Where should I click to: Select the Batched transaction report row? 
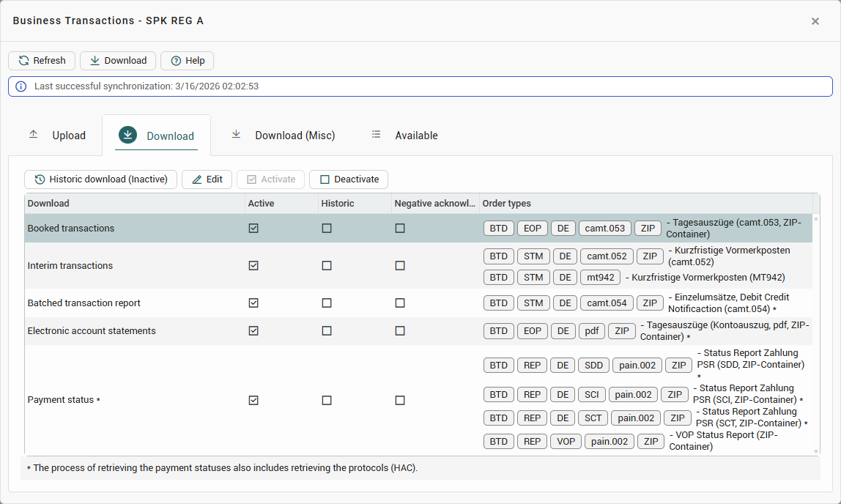[84, 303]
